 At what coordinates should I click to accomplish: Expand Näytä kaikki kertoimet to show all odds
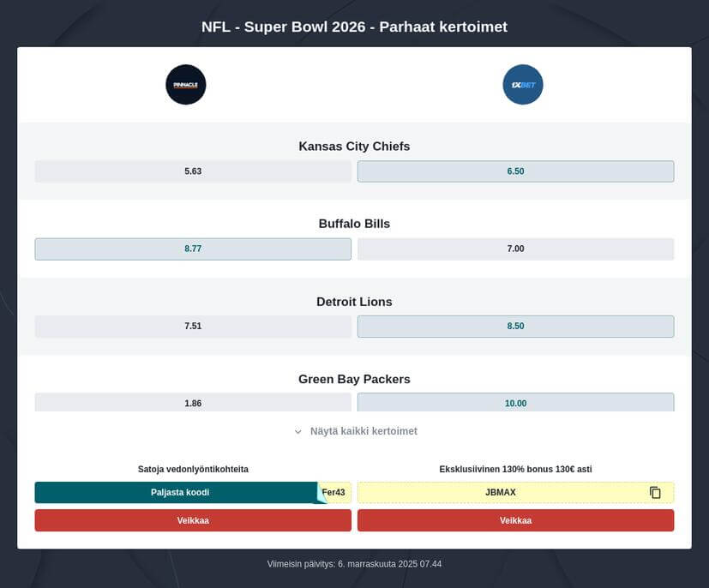point(362,431)
